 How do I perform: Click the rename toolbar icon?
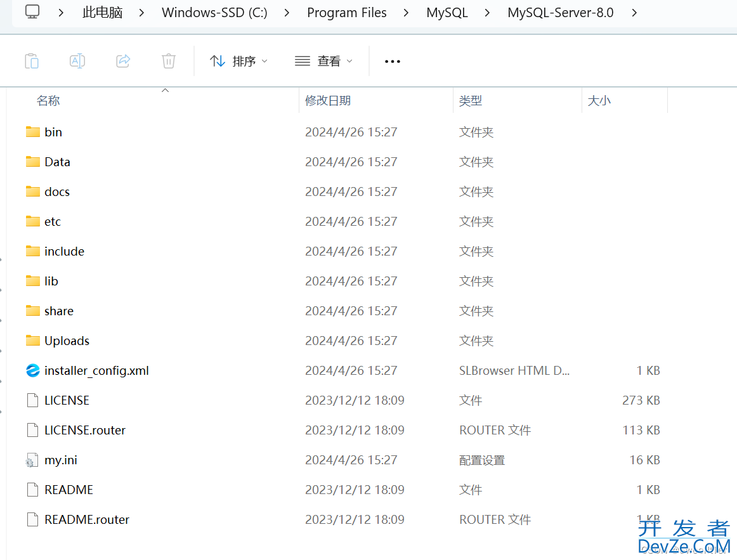tap(77, 61)
